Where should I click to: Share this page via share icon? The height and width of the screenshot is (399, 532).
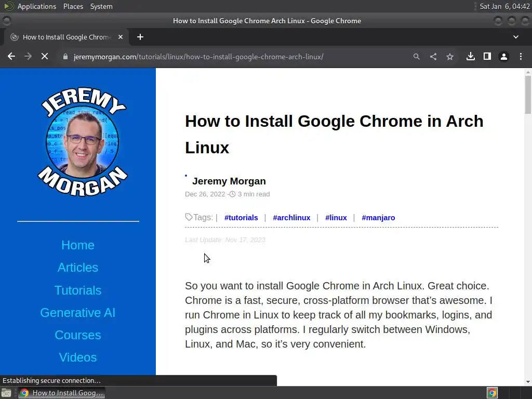coord(433,57)
